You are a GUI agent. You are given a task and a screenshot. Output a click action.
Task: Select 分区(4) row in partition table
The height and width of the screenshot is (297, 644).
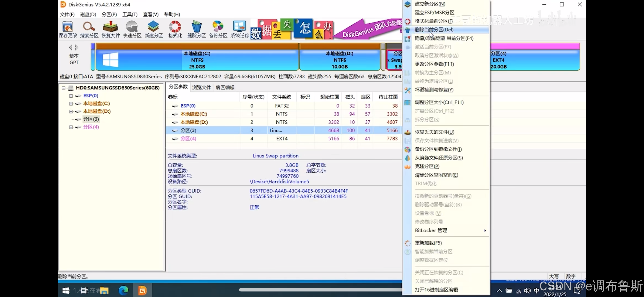[284, 139]
